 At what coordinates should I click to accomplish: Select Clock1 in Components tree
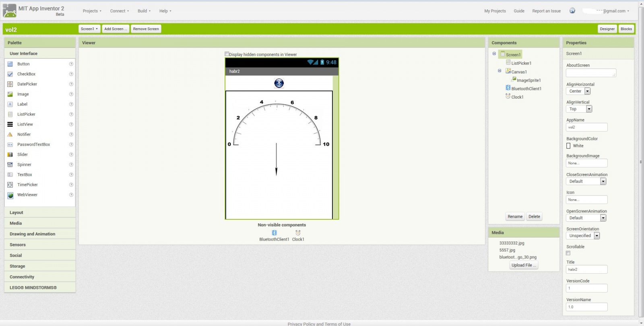pyautogui.click(x=517, y=97)
